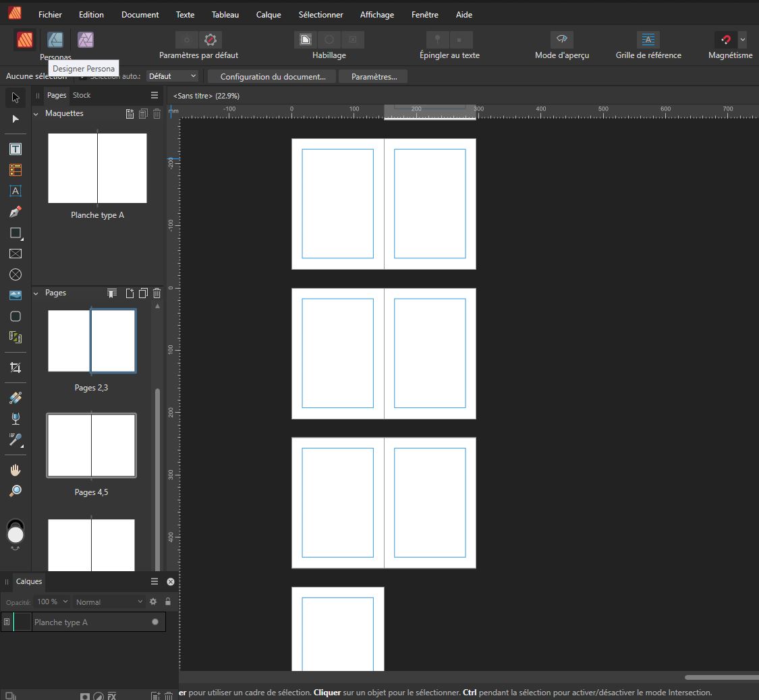Screen dimensions: 759x700
Task: Select the Colour Picker tool
Action: click(x=16, y=440)
